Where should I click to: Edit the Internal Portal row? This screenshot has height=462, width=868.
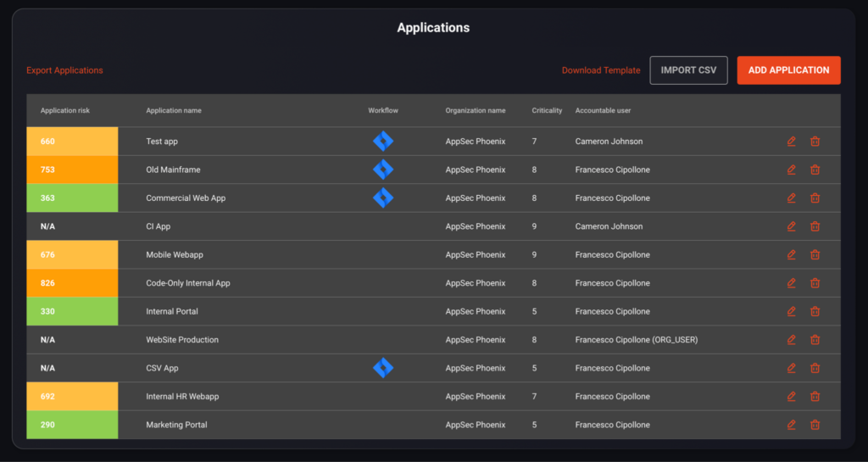pos(792,311)
